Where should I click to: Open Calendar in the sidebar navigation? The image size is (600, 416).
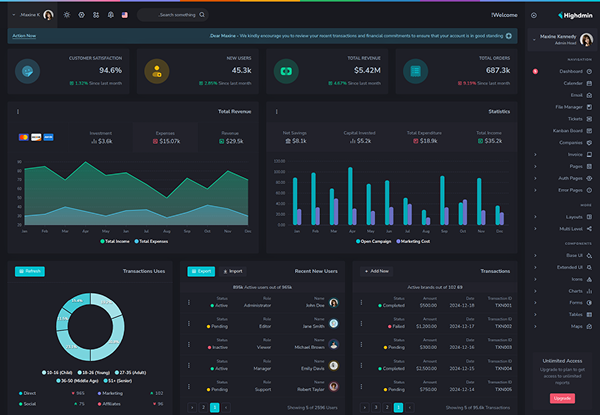578,83
